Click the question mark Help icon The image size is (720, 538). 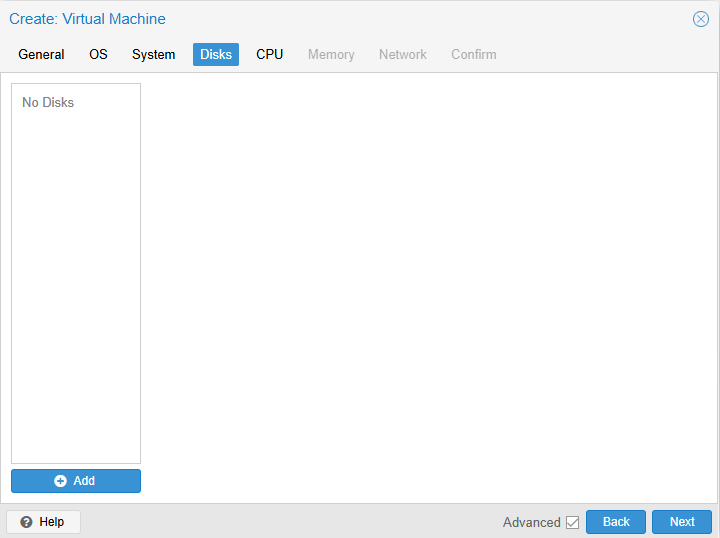(26, 522)
